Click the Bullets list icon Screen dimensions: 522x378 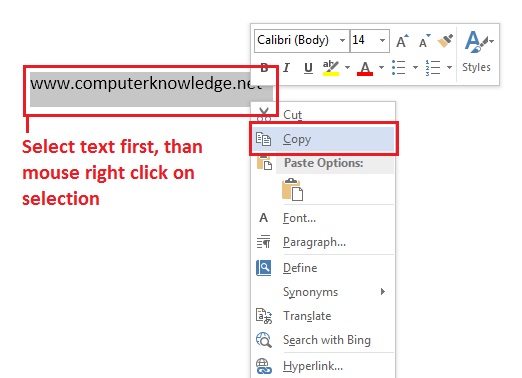pyautogui.click(x=399, y=67)
